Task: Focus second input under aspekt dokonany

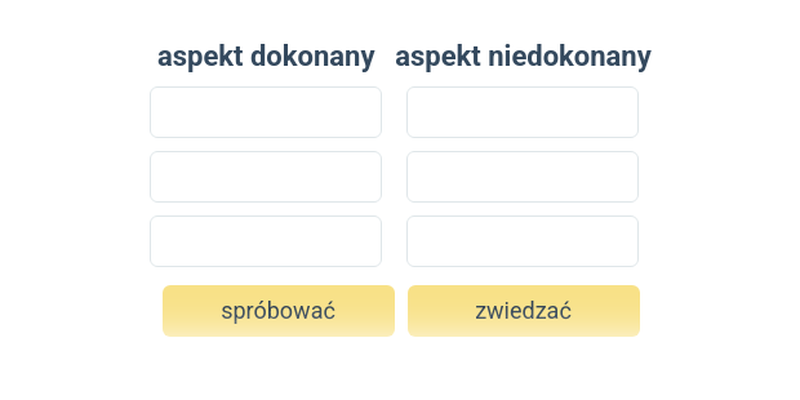Action: [x=265, y=177]
